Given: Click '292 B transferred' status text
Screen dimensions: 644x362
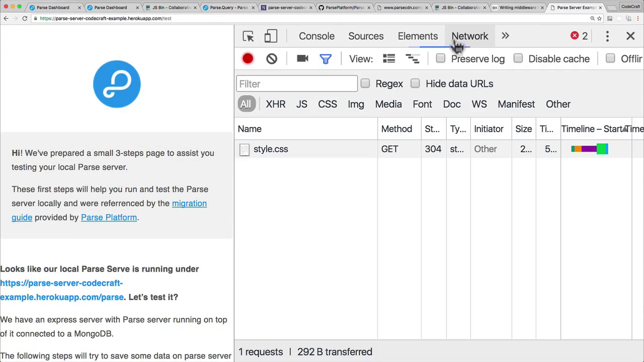Looking at the screenshot, I should [335, 352].
